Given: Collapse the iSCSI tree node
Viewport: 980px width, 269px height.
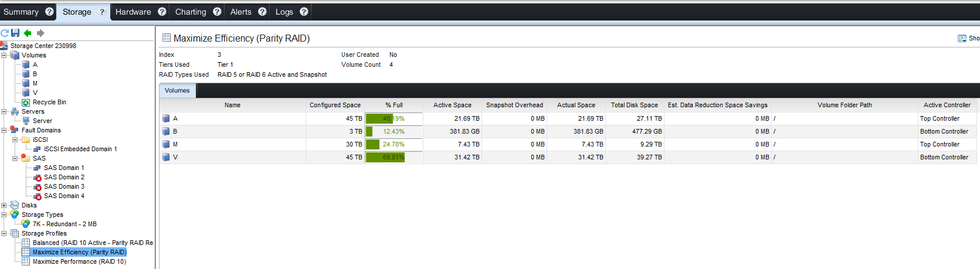Looking at the screenshot, I should [15, 139].
